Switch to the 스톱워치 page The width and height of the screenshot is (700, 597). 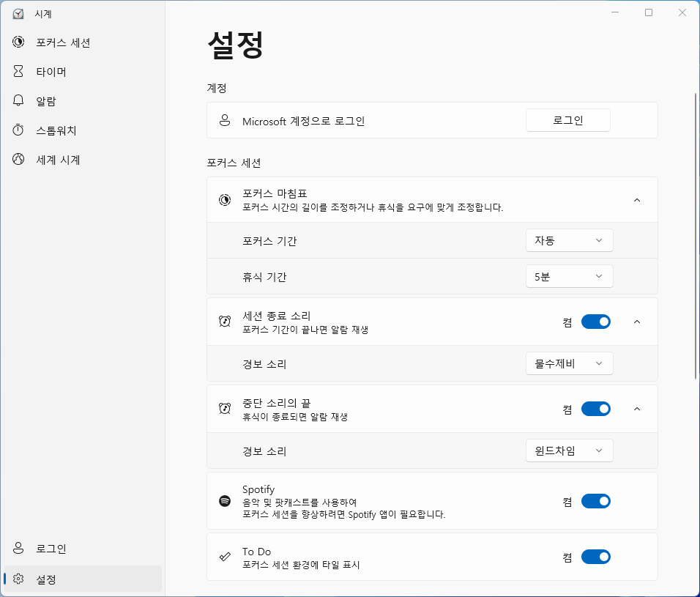[83, 130]
